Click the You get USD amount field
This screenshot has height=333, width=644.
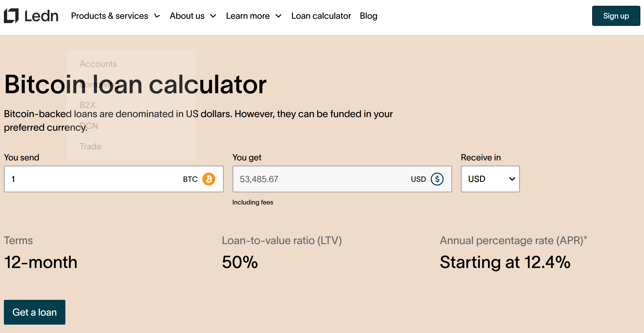tap(318, 179)
